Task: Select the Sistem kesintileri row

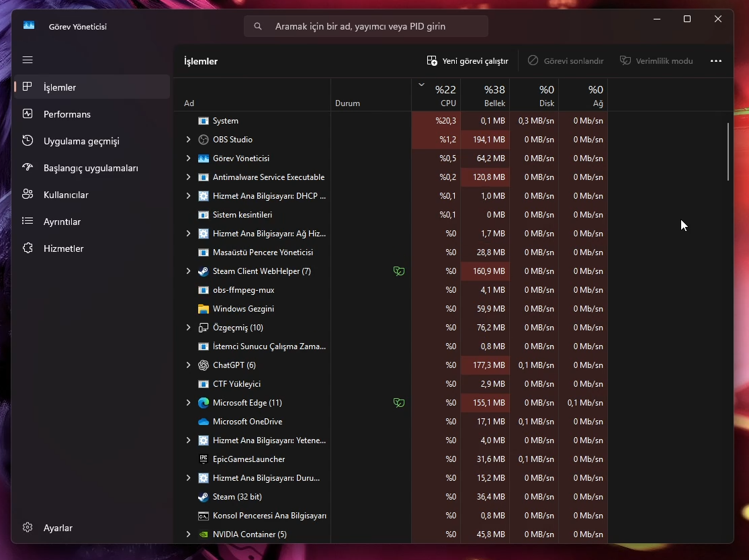Action: [391, 215]
